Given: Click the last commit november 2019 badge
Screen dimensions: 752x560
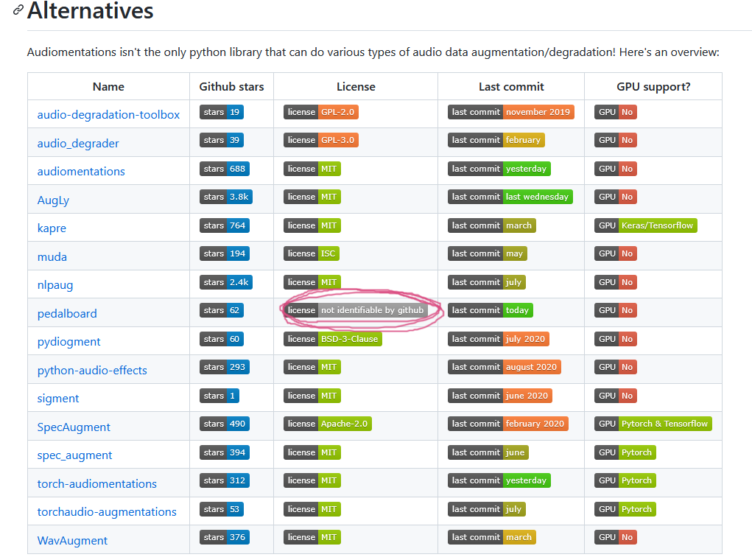Looking at the screenshot, I should coord(510,112).
